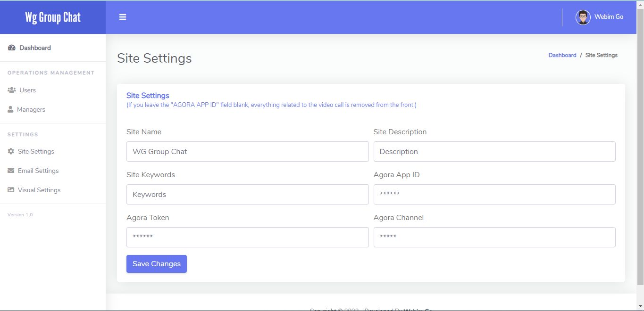Focus the Site Name input field
This screenshot has height=311, width=644.
click(247, 152)
